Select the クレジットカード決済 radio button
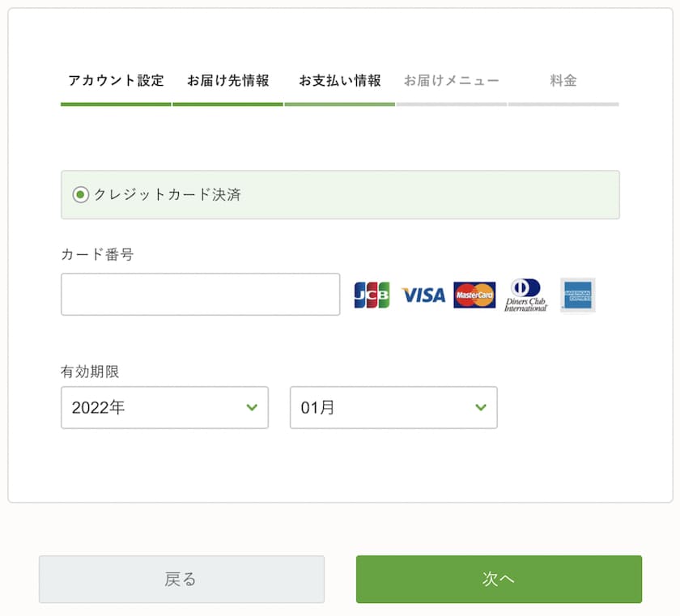680x616 pixels. tap(80, 195)
